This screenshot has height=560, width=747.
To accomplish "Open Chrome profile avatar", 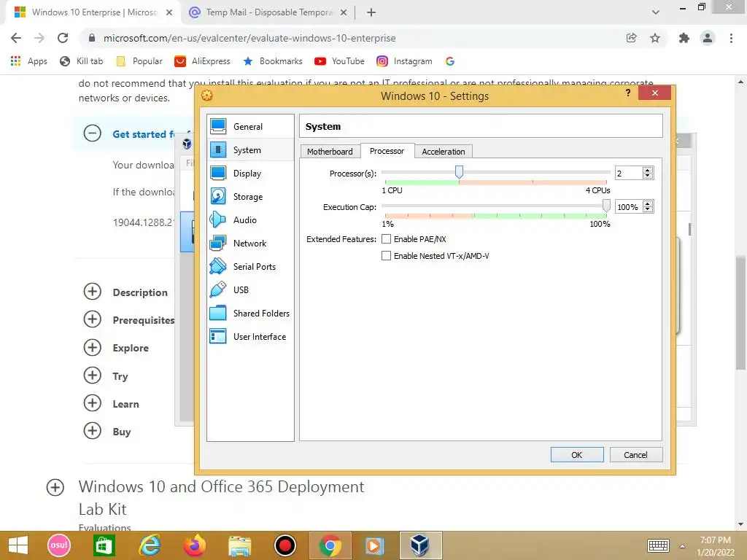I will point(708,38).
